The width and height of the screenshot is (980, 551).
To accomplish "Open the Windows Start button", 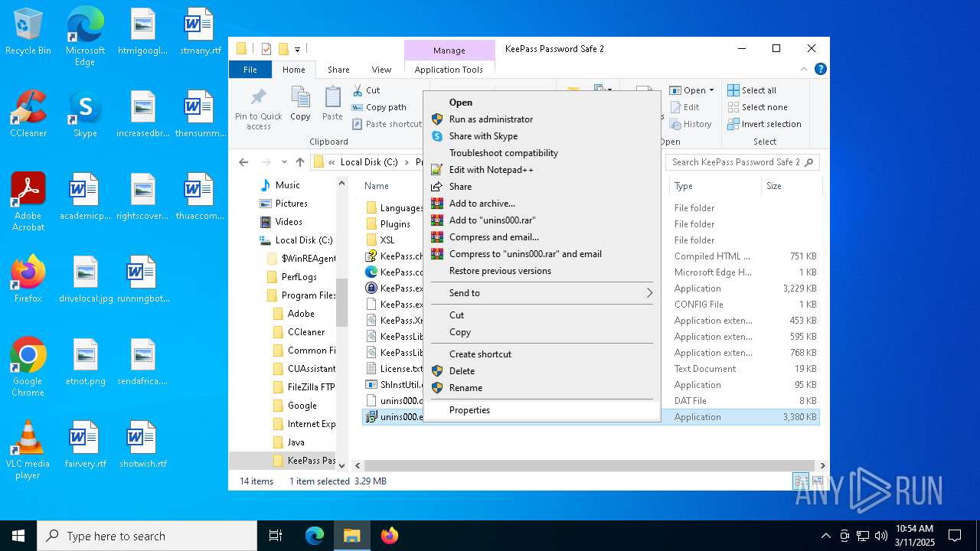I will tap(18, 536).
